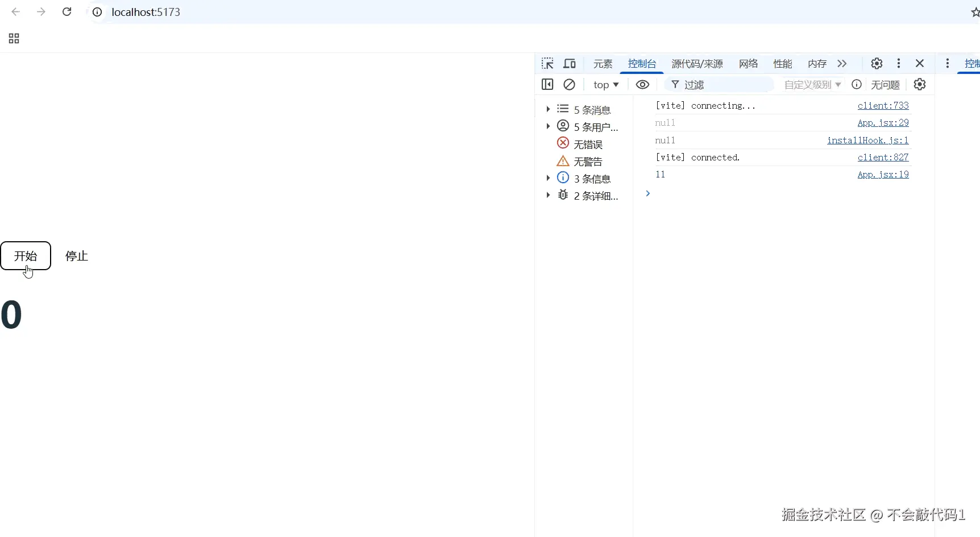Open DevTools settings gear
Image resolution: width=980 pixels, height=537 pixels.
point(877,63)
